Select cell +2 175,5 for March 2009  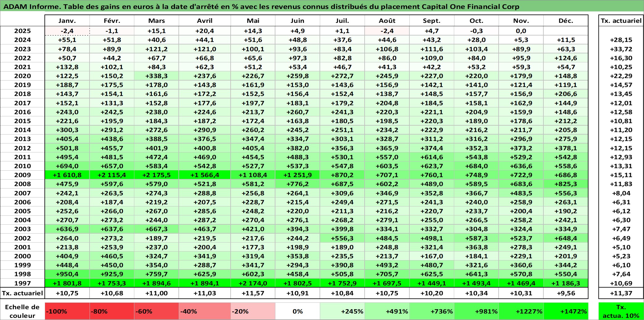click(157, 175)
